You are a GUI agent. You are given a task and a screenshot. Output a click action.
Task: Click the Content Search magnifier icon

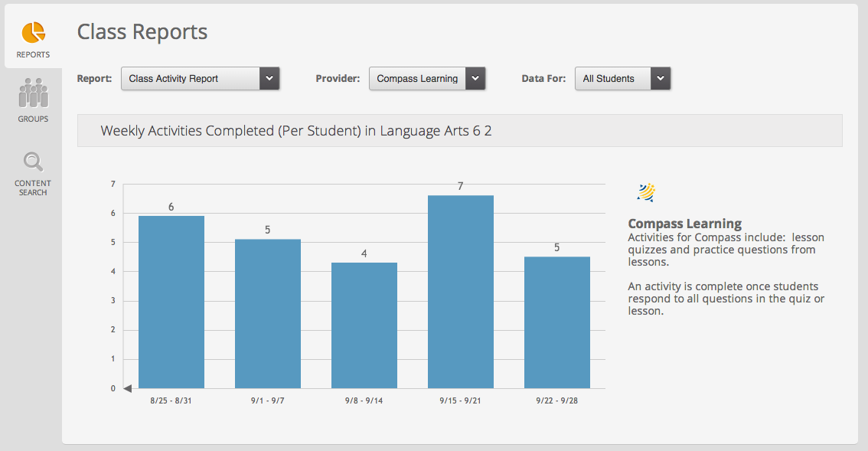point(32,162)
